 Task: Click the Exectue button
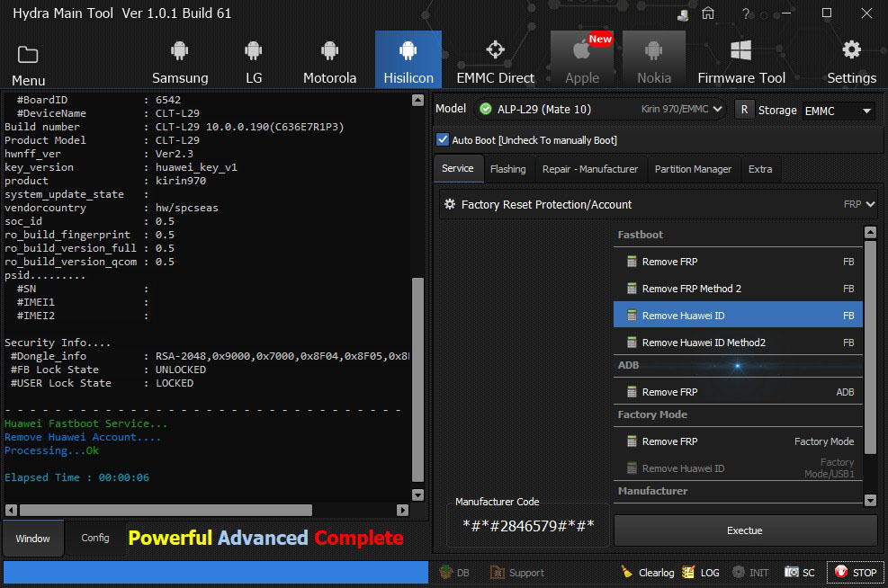(x=744, y=530)
